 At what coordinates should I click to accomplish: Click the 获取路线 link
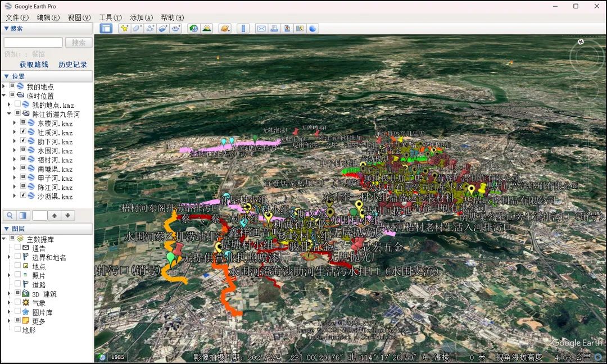(x=34, y=65)
